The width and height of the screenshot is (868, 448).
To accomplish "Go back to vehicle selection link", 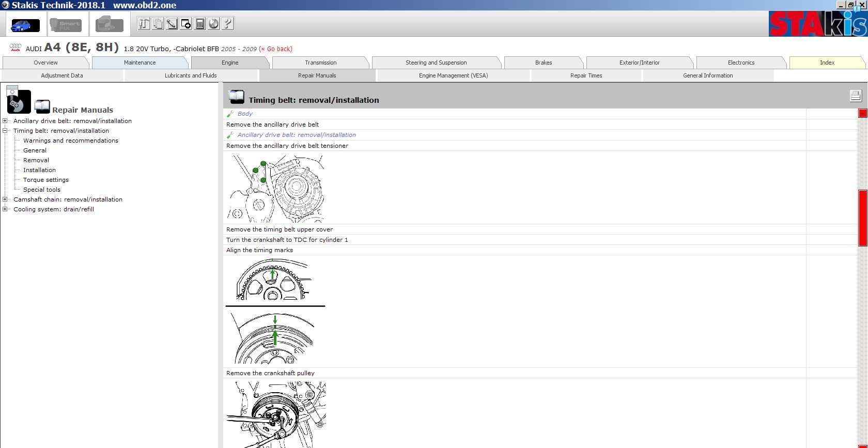I will coord(275,49).
